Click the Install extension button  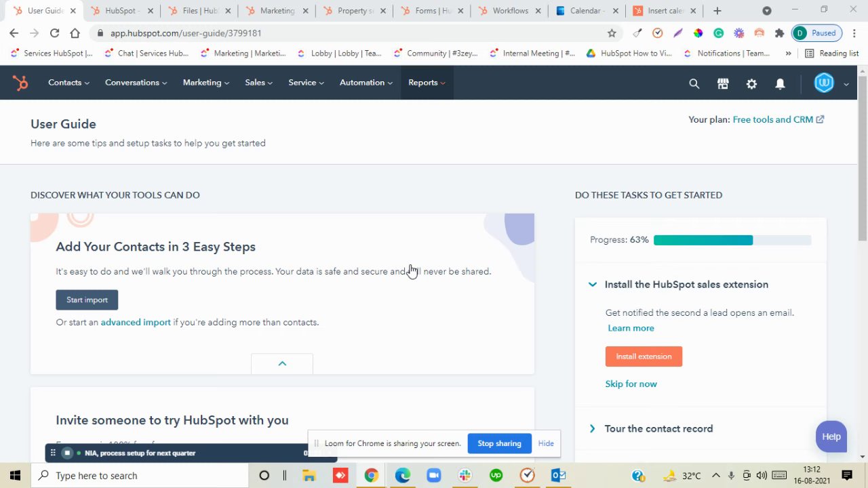pyautogui.click(x=644, y=357)
